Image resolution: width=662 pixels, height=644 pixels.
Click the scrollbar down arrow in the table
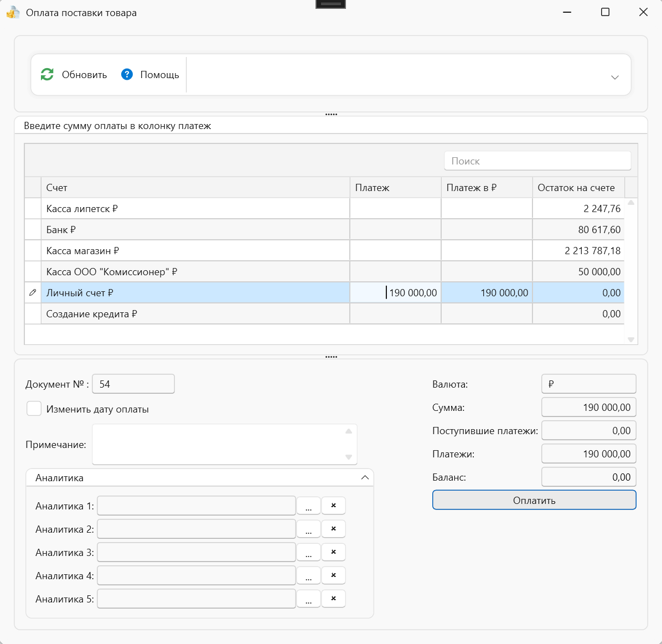point(630,339)
